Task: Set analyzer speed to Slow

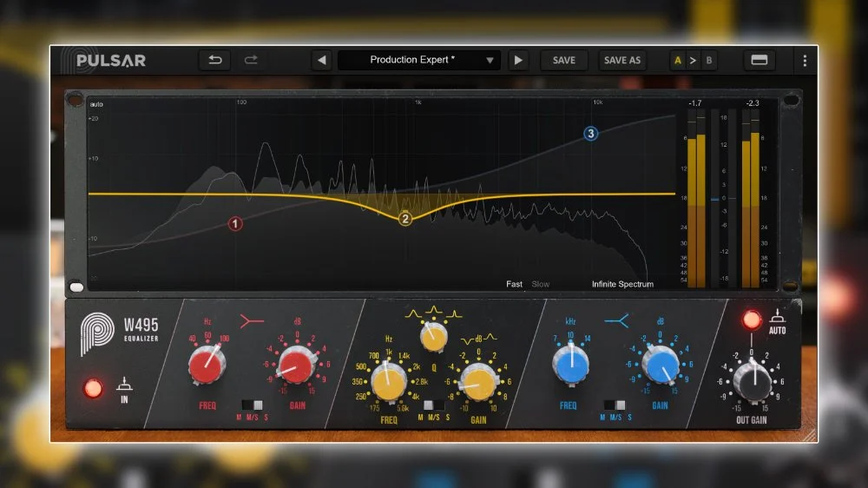Action: 540,284
